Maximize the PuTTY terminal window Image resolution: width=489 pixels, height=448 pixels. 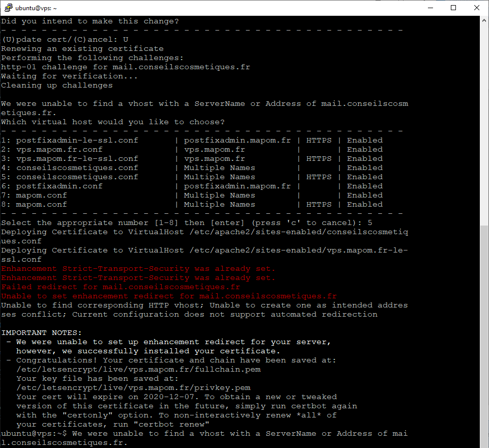coord(453,8)
